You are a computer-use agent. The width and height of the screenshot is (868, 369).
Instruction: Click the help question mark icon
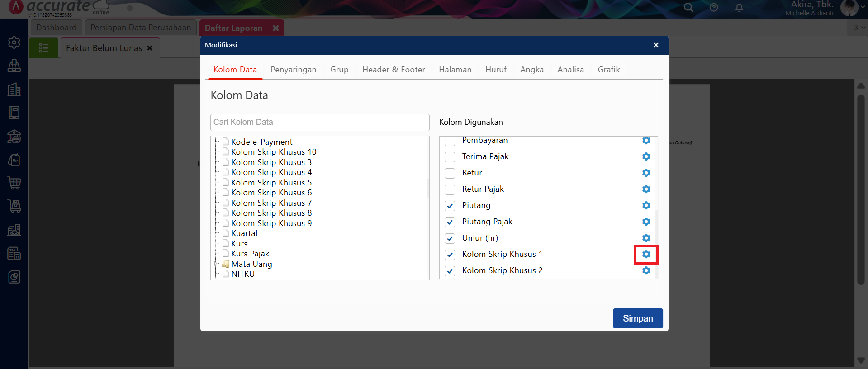[x=714, y=8]
